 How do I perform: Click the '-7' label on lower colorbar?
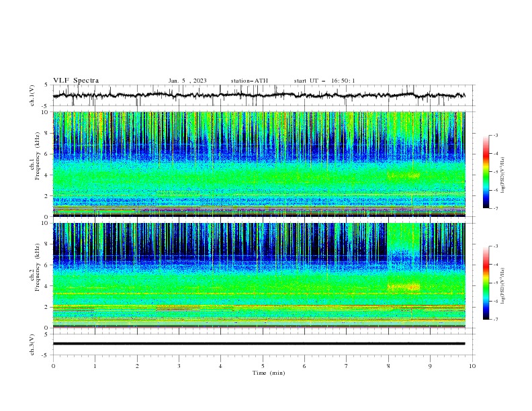click(496, 320)
